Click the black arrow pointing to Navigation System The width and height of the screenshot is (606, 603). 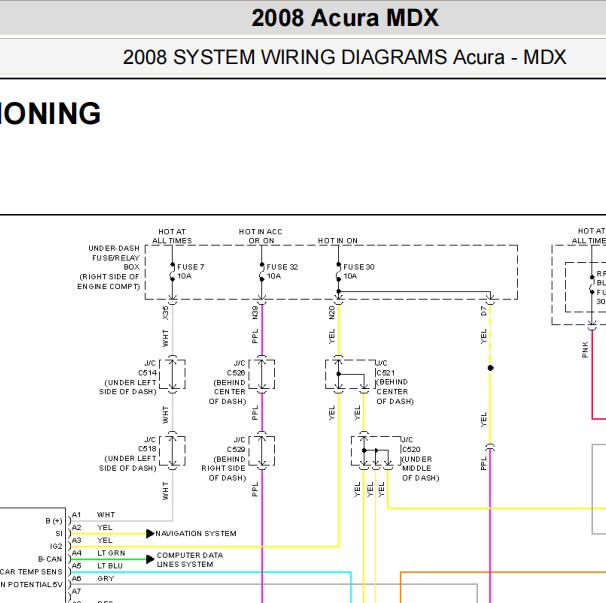[150, 534]
